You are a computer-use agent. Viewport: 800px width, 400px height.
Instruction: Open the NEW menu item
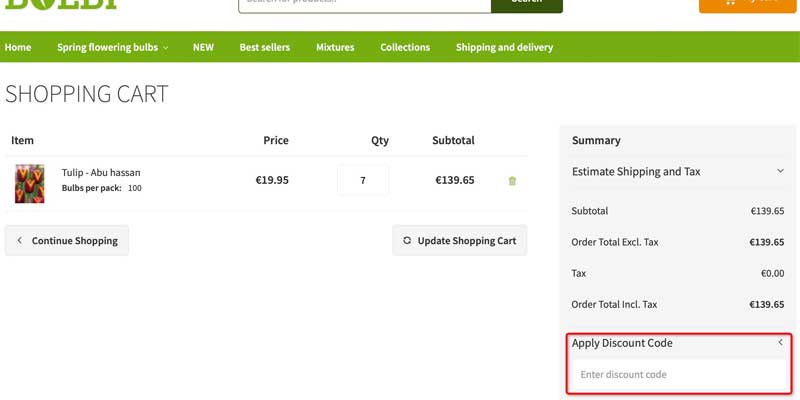[203, 47]
